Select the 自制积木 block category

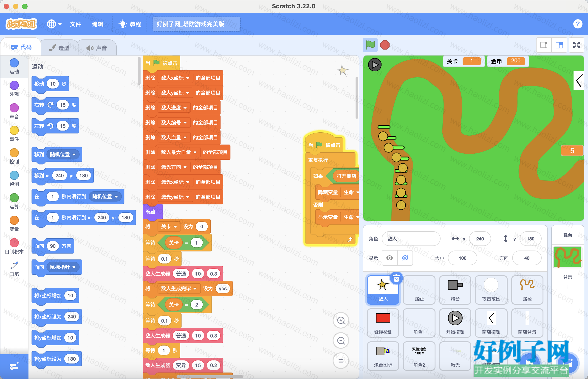14,246
